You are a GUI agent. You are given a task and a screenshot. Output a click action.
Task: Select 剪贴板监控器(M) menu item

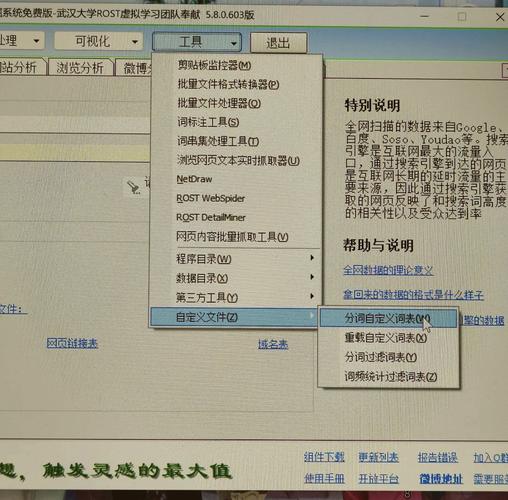(x=214, y=65)
